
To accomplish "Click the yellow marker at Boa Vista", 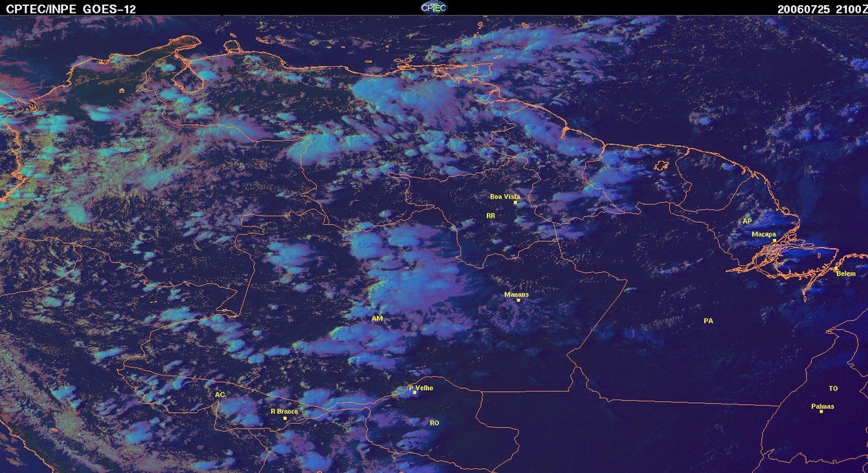I will coord(515,203).
